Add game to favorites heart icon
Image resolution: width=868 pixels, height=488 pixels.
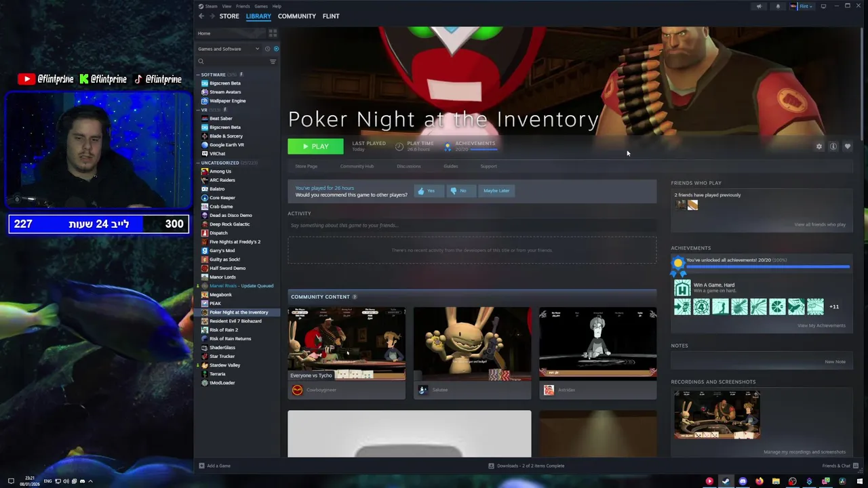coord(847,146)
